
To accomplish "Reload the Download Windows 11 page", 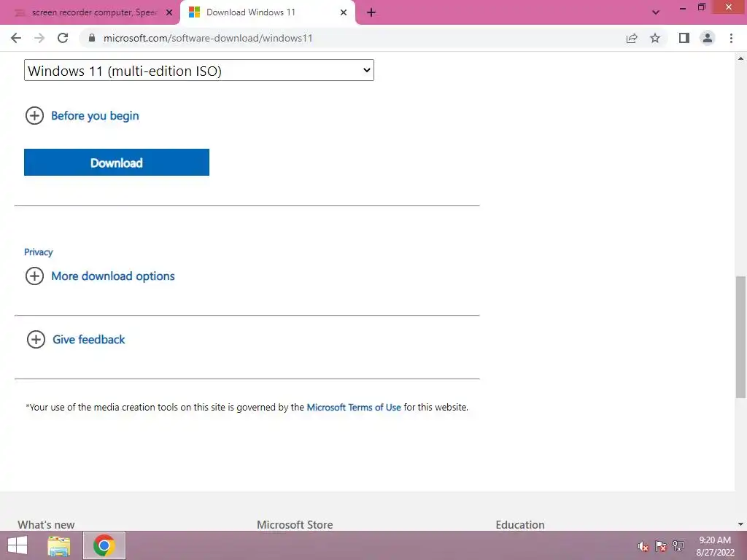I will 63,38.
